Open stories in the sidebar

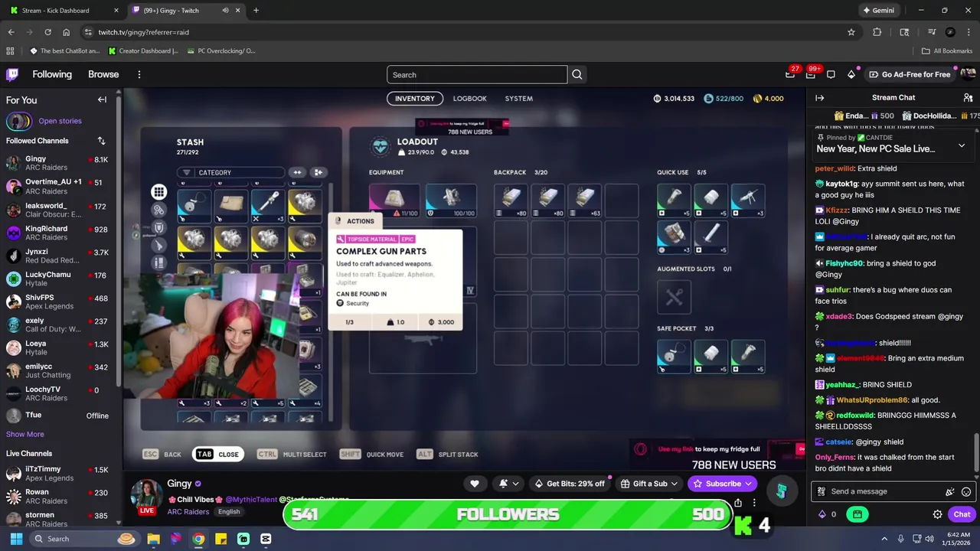(60, 121)
